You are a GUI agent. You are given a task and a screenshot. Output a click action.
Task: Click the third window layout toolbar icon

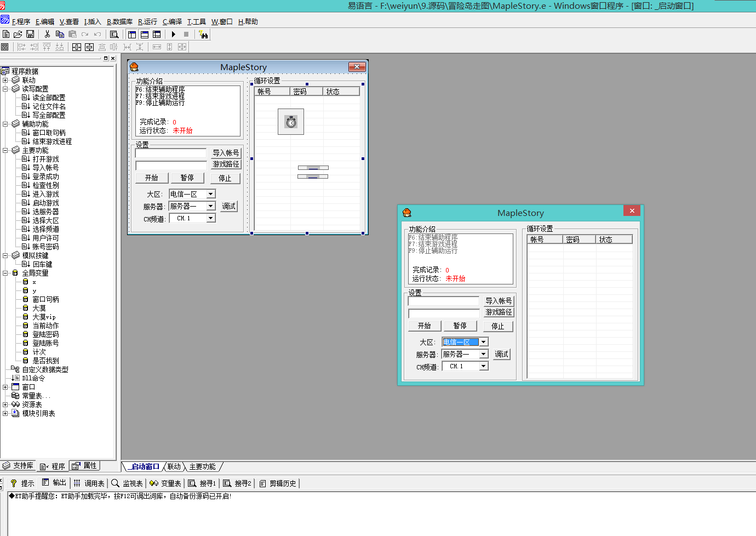tap(157, 34)
